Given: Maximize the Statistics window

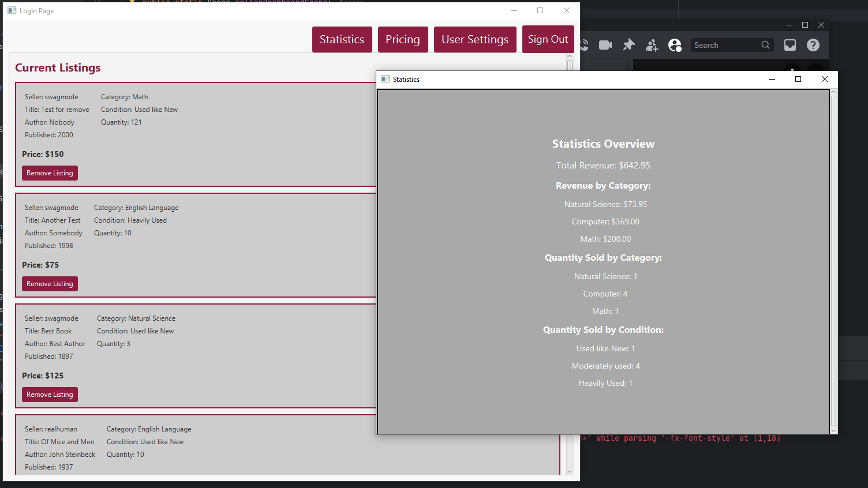Looking at the screenshot, I should 798,79.
